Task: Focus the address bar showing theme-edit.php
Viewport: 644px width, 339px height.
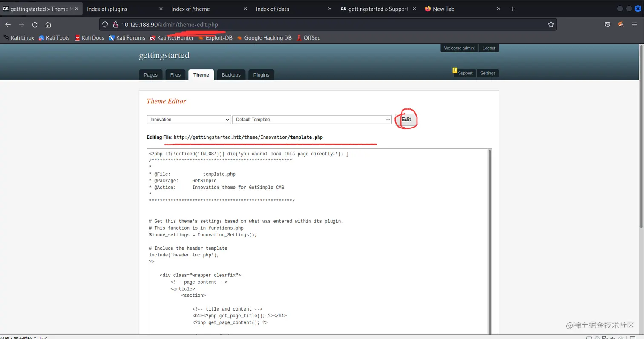Action: 328,25
